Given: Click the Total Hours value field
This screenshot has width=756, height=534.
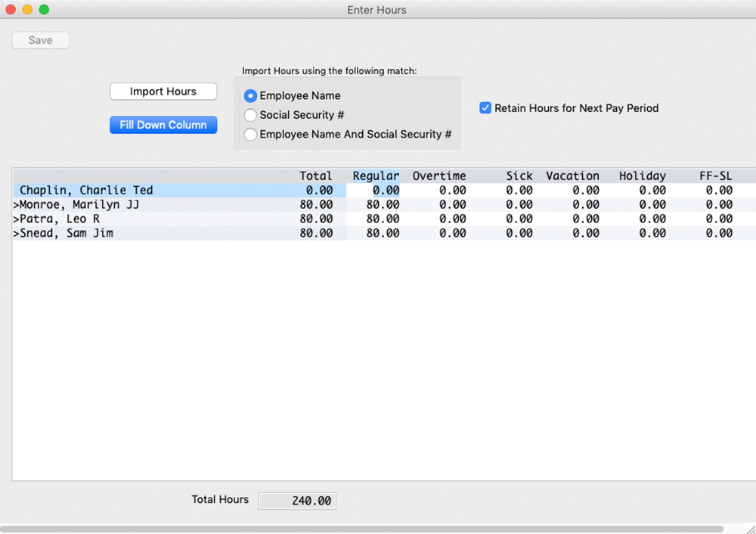Looking at the screenshot, I should [x=296, y=500].
